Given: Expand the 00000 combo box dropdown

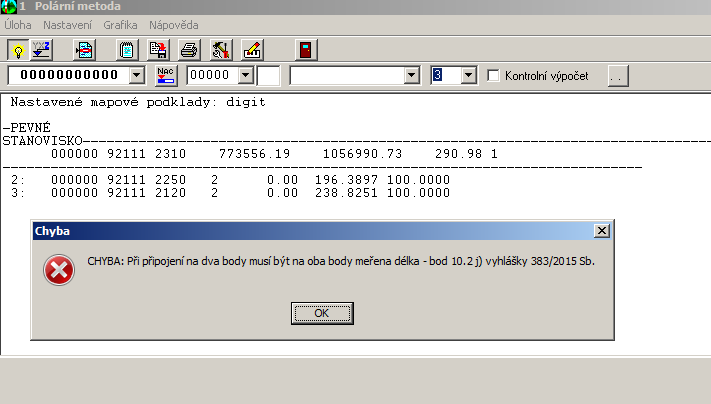Looking at the screenshot, I should click(x=245, y=76).
